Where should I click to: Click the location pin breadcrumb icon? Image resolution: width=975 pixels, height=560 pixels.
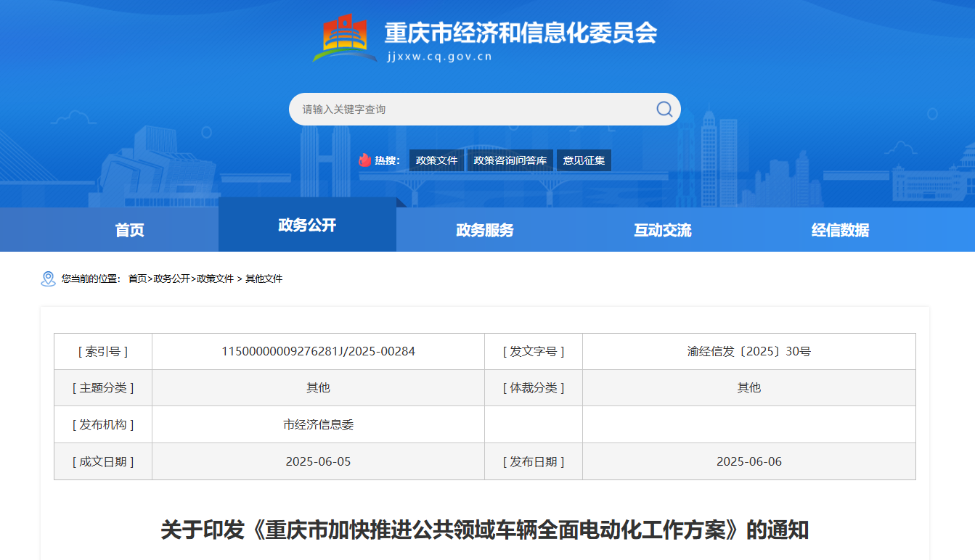(x=48, y=279)
